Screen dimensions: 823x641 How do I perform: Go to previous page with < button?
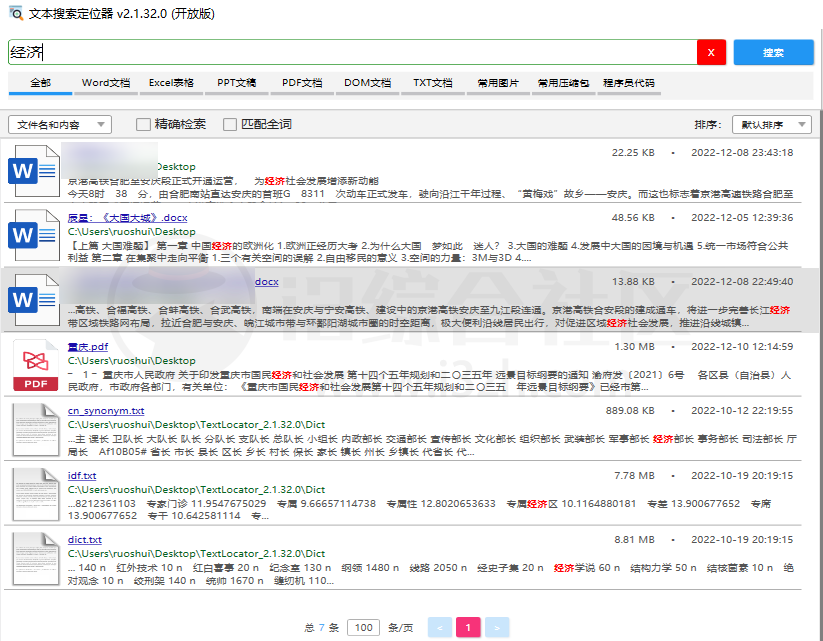[x=440, y=627]
